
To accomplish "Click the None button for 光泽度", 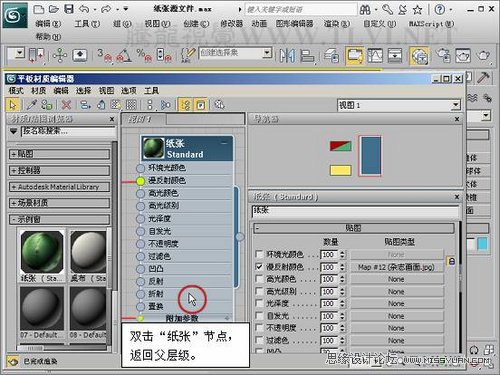I will (397, 304).
